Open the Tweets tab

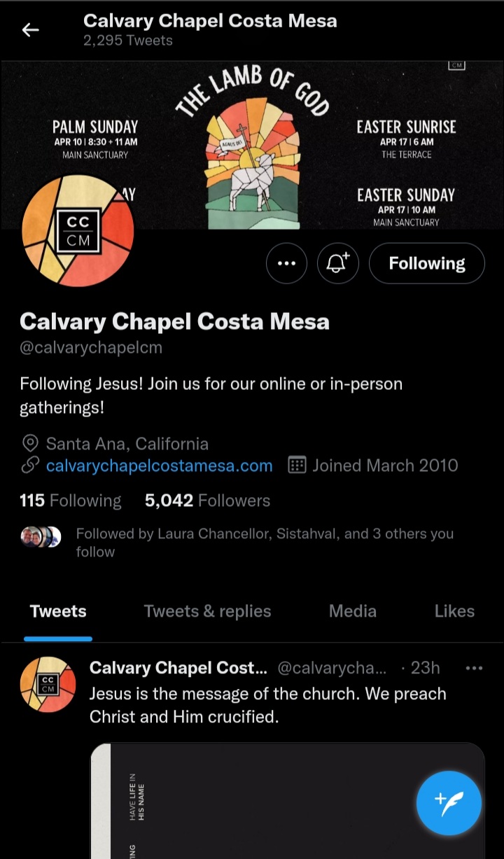coord(58,611)
